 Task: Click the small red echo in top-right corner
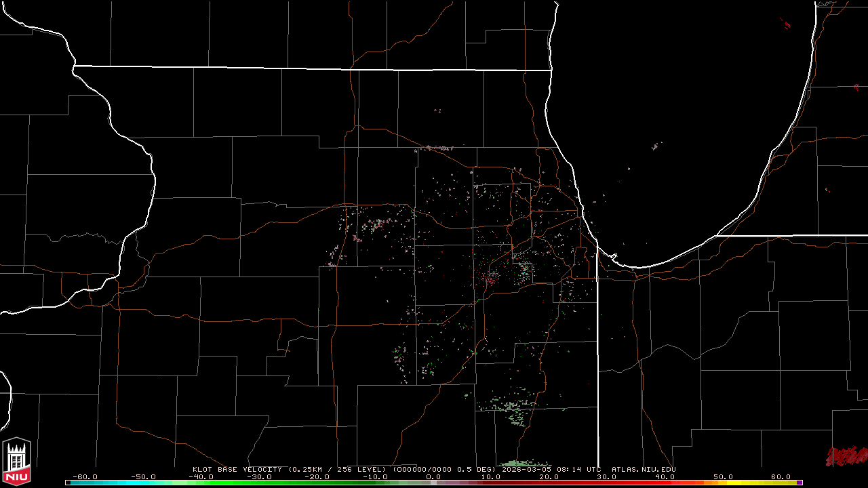(787, 24)
